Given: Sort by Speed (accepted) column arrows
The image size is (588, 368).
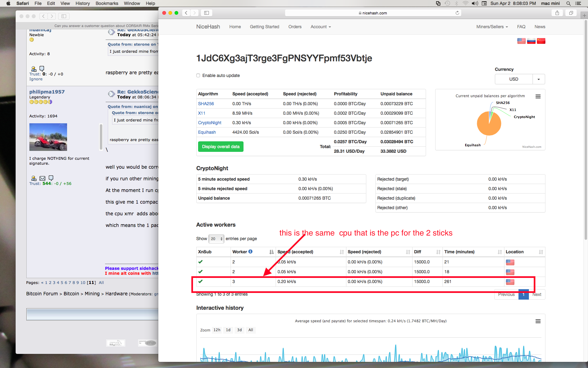Looking at the screenshot, I should pyautogui.click(x=342, y=252).
